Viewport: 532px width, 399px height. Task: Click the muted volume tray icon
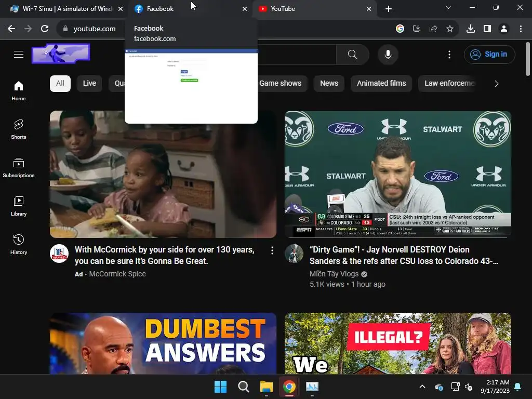(x=469, y=387)
